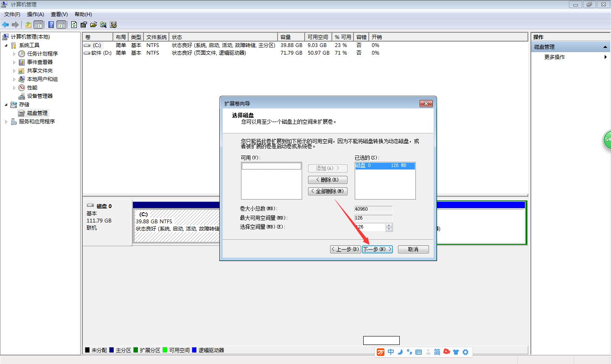Image resolution: width=611 pixels, height=364 pixels.
Task: Increase 选择空间量 with the up arrow
Action: 389,225
